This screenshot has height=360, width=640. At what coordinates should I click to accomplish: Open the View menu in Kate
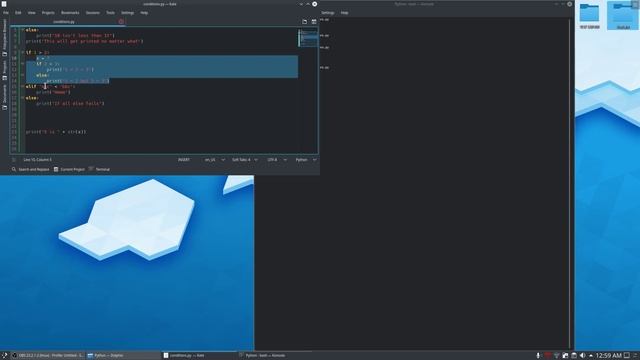pyautogui.click(x=31, y=13)
